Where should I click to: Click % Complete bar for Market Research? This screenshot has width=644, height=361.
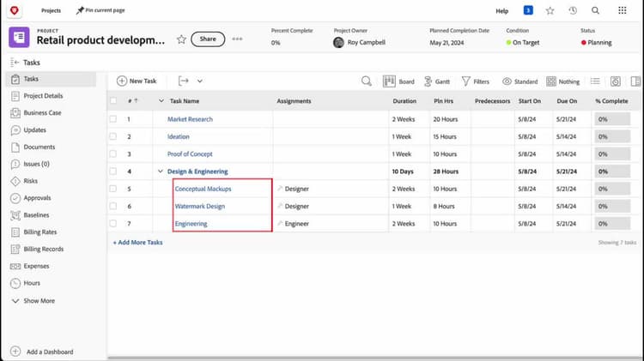(x=612, y=119)
